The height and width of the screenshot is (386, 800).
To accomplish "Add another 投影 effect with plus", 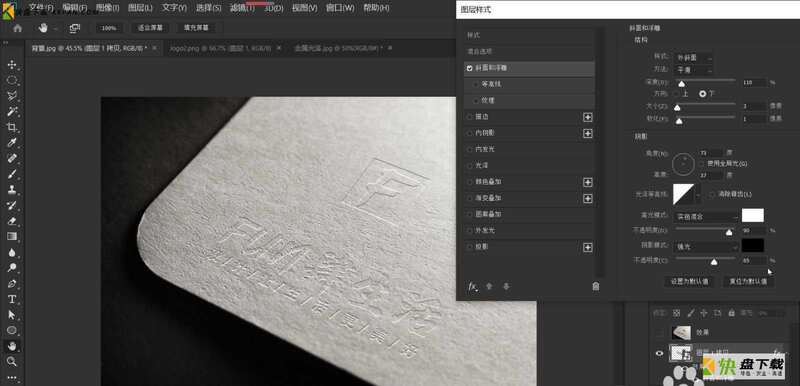I will pyautogui.click(x=588, y=247).
